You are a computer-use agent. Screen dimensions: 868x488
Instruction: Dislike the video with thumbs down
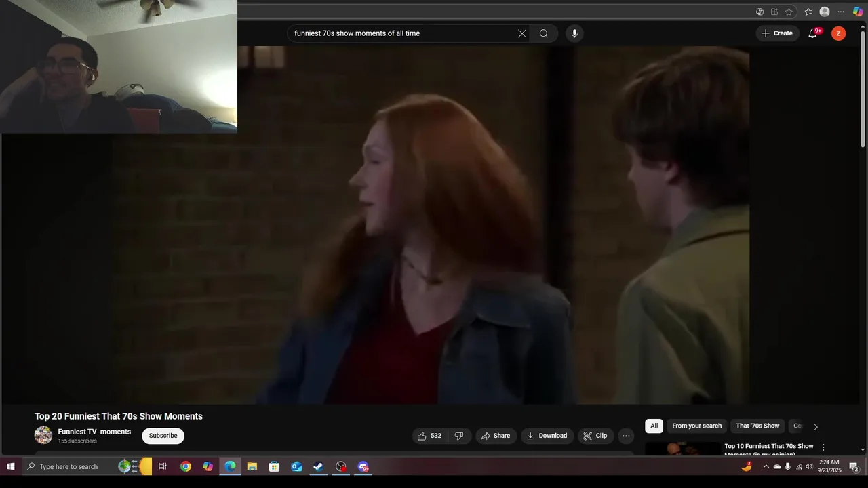(459, 436)
